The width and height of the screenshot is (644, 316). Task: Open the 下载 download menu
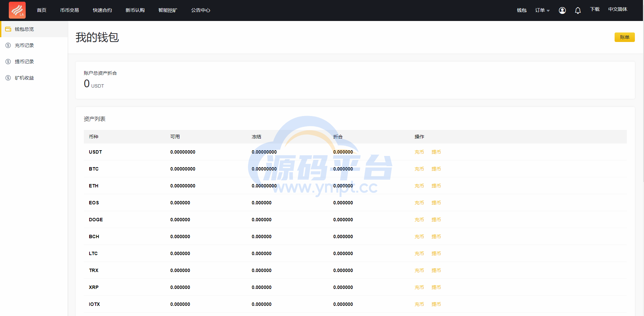click(595, 9)
